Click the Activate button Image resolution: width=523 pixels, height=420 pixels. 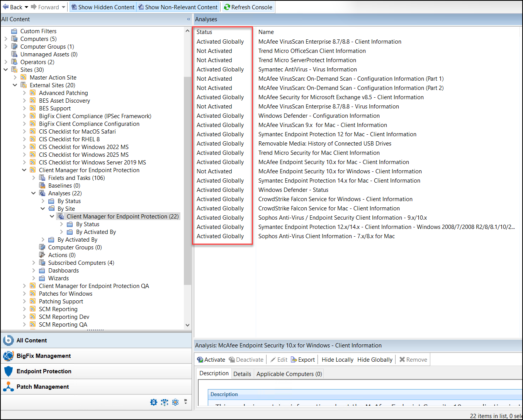point(211,359)
